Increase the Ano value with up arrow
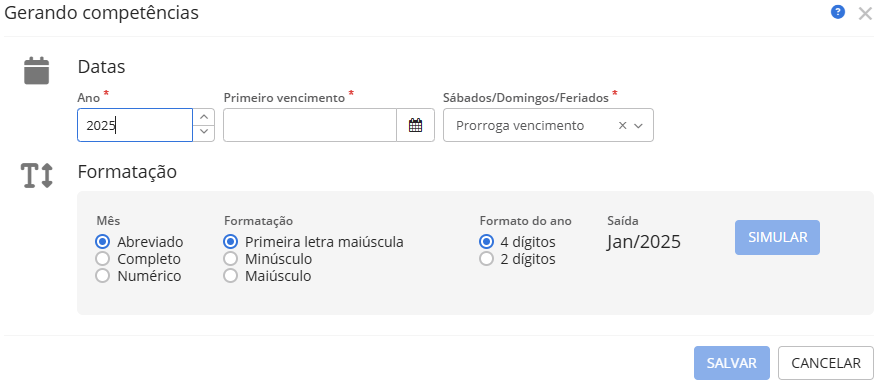This screenshot has width=884, height=386. [204, 117]
